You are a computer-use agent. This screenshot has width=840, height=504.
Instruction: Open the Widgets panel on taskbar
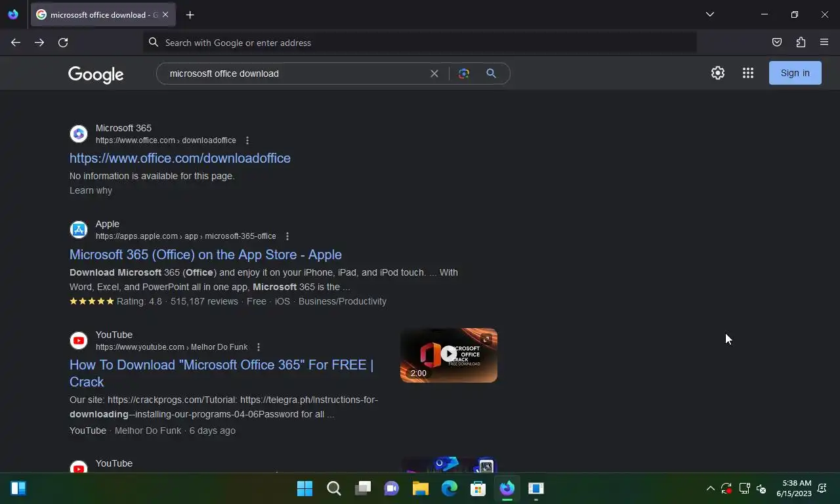(18, 488)
